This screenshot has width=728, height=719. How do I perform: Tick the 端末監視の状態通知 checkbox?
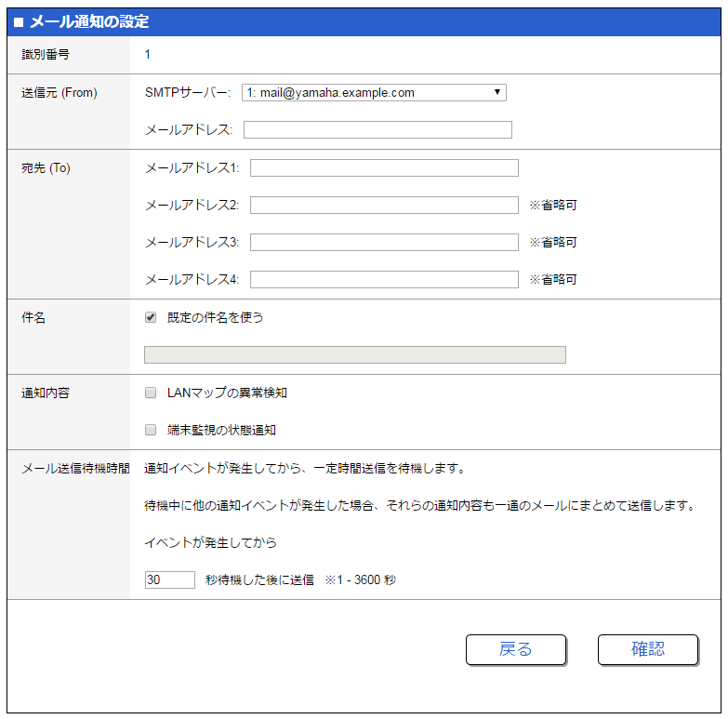[151, 431]
